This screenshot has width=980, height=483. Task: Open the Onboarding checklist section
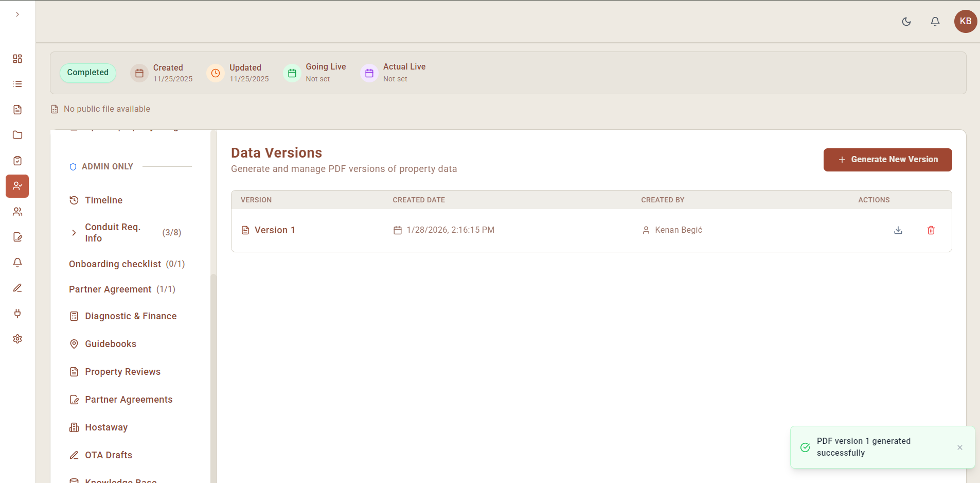click(x=115, y=264)
